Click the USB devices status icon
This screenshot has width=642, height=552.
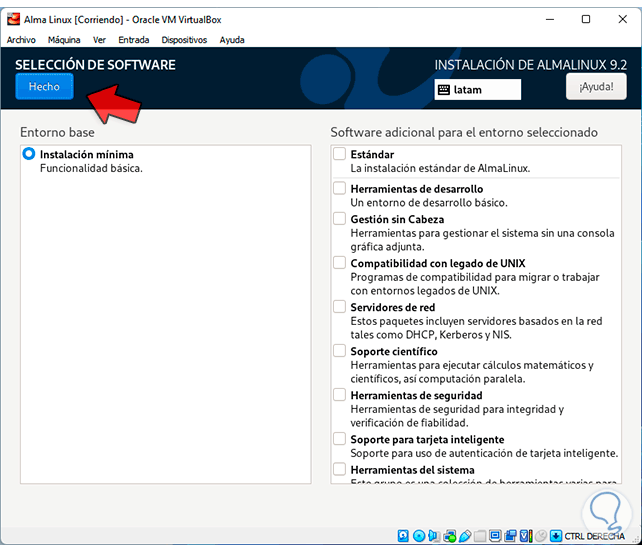click(x=465, y=536)
